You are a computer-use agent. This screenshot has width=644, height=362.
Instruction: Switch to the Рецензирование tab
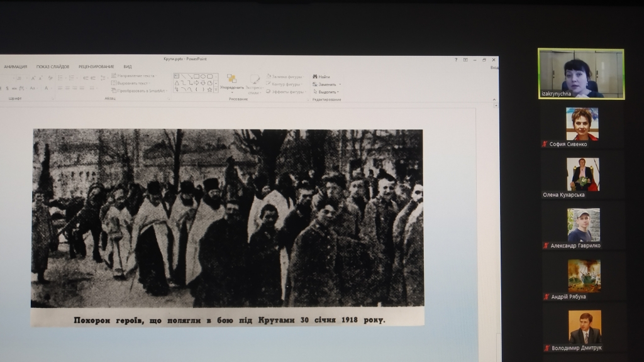click(96, 67)
